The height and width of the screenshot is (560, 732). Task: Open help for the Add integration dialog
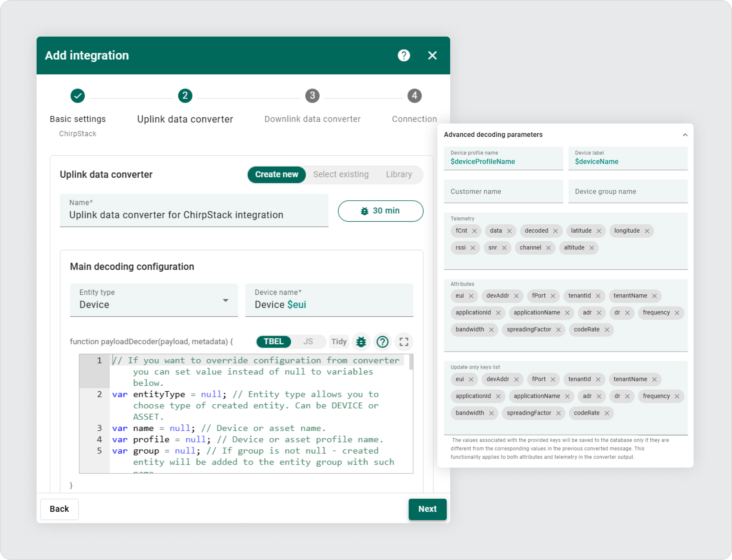[x=404, y=56]
